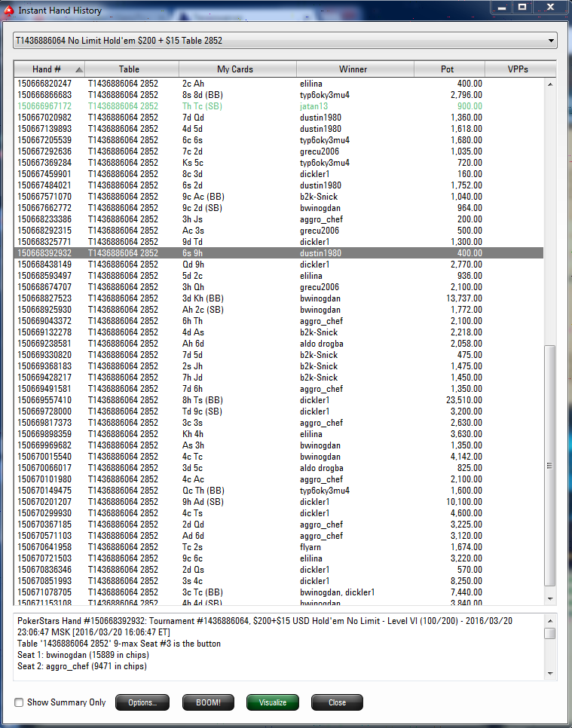This screenshot has width=572, height=728.
Task: Select hand 150670066017 with pot 825.00
Action: (x=279, y=468)
